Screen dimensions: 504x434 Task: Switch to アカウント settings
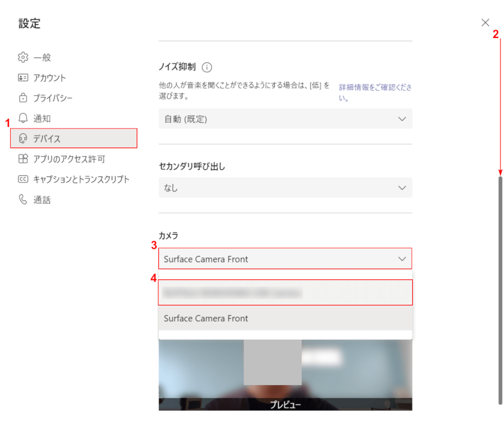click(74, 78)
